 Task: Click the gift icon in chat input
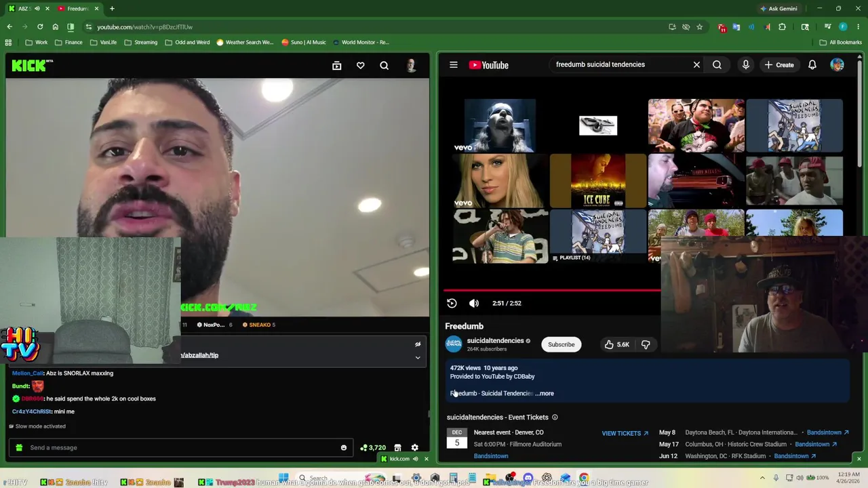[19, 448]
